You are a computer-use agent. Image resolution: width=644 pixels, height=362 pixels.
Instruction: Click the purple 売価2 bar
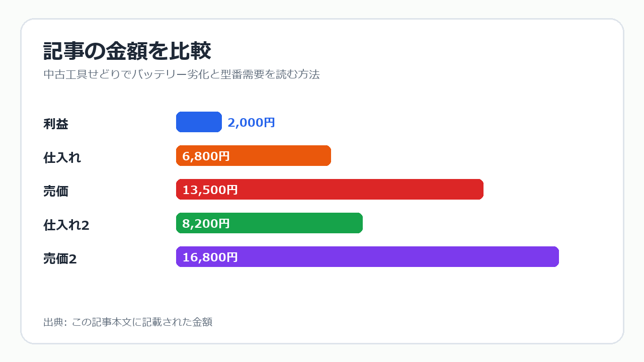point(367,257)
